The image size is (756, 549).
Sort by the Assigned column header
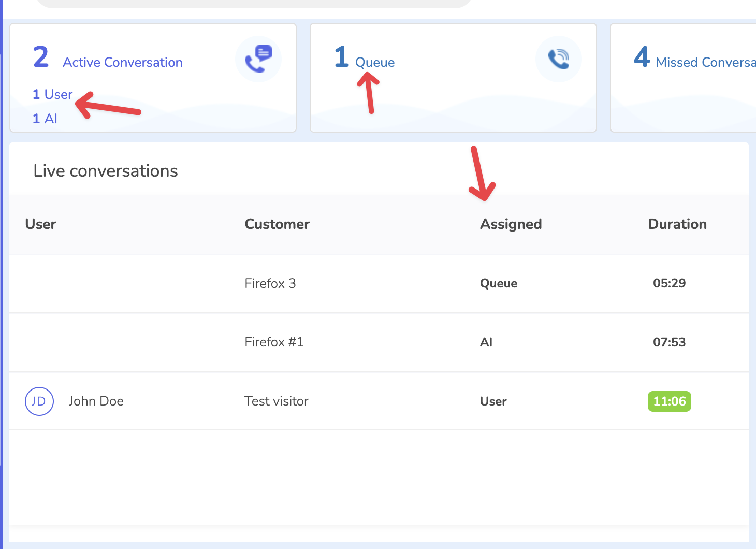coord(511,224)
